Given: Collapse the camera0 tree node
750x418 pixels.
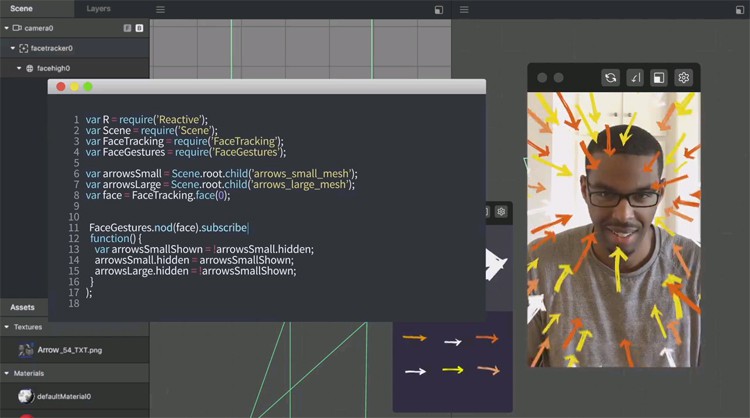Looking at the screenshot, I should coord(5,28).
